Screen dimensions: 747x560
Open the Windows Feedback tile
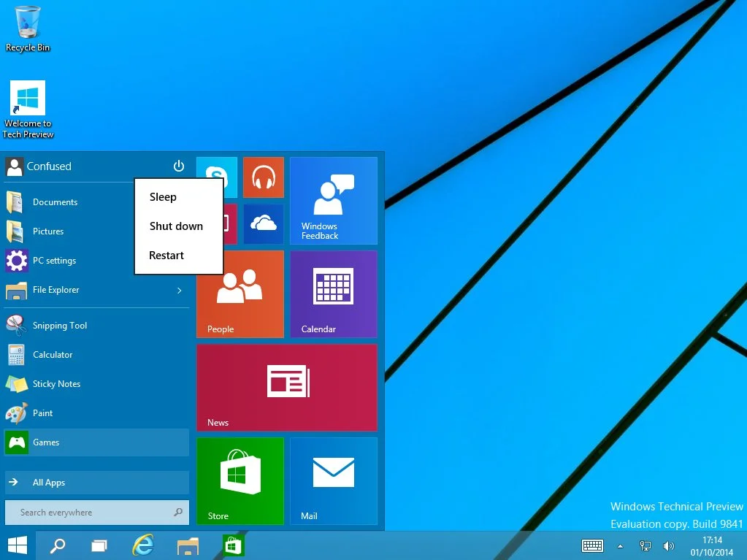coord(334,201)
